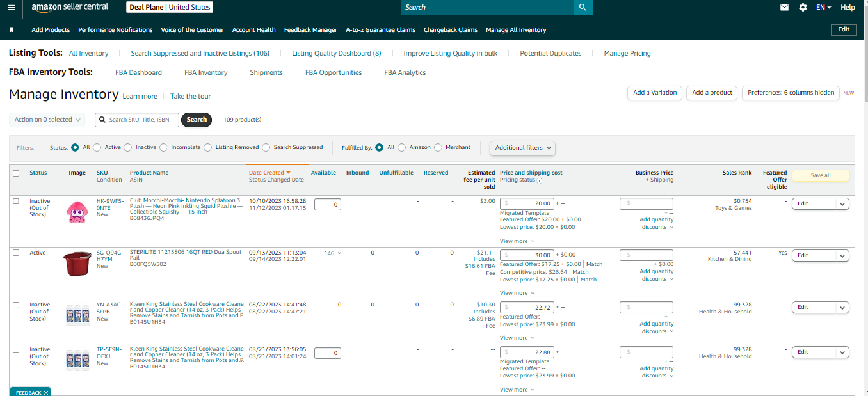Open Listing Quality Dashboard (8)
The image size is (868, 396).
337,54
